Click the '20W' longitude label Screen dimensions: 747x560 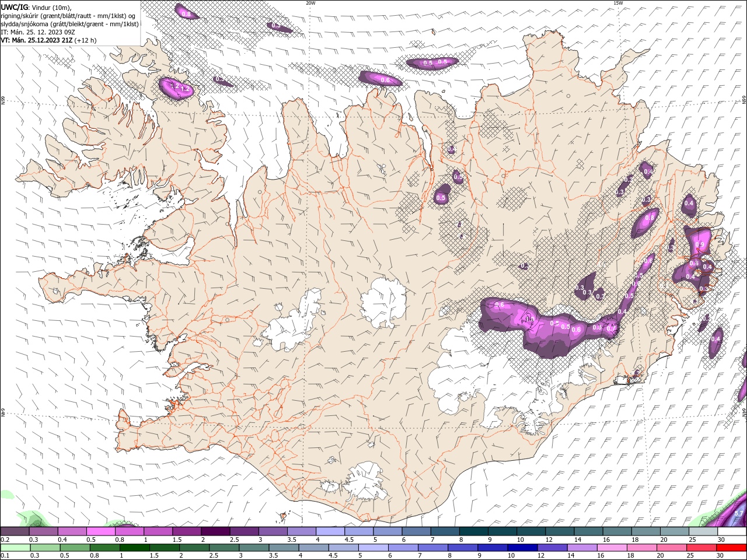[310, 3]
